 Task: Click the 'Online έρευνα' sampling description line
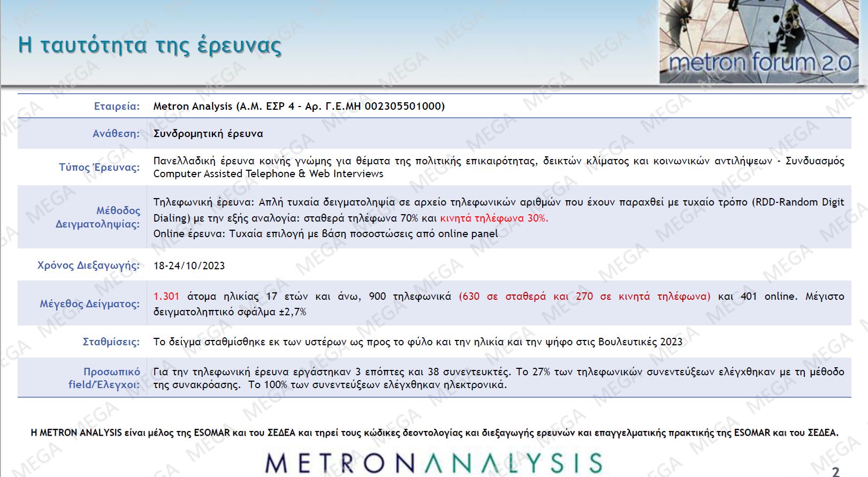pos(325,233)
